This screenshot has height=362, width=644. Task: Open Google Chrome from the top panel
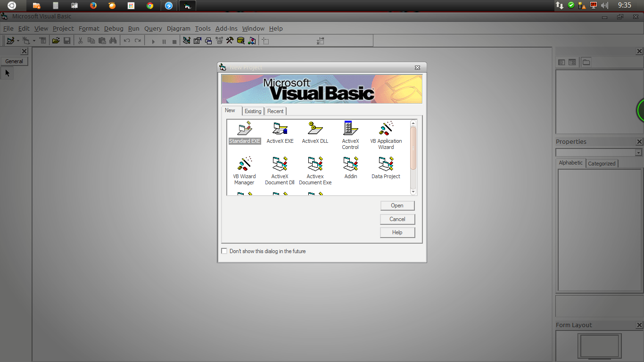(150, 6)
